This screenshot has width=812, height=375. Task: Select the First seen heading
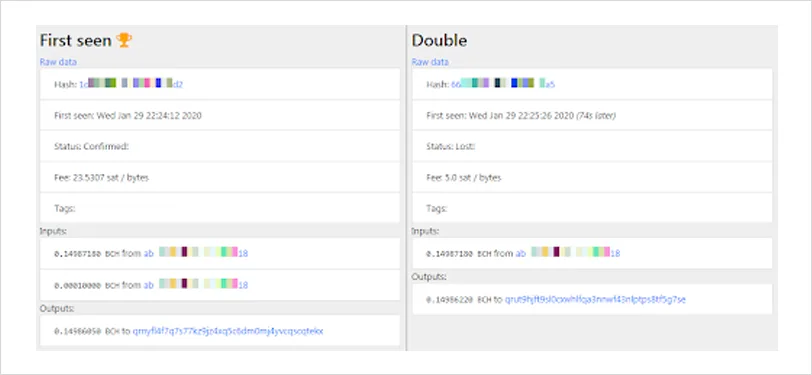coord(76,40)
